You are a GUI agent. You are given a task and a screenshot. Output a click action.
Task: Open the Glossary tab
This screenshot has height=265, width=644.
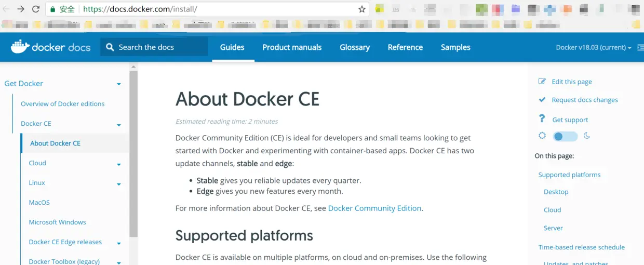(x=355, y=47)
